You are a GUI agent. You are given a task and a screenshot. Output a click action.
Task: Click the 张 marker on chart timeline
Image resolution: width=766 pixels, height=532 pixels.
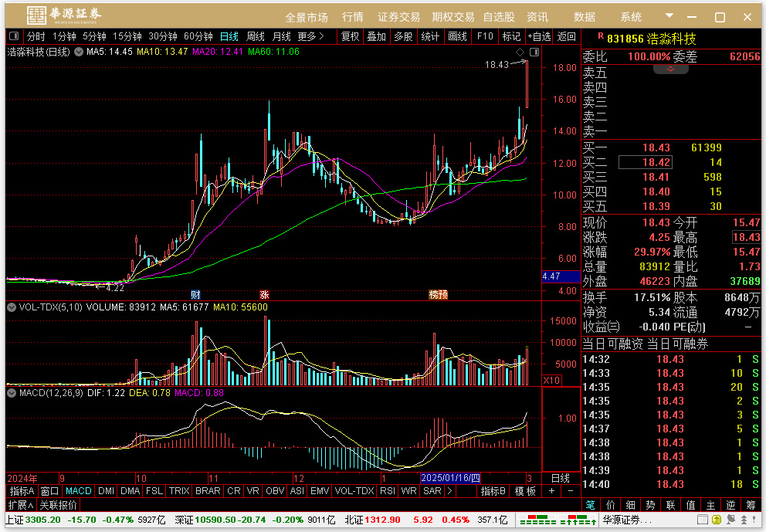(x=264, y=295)
